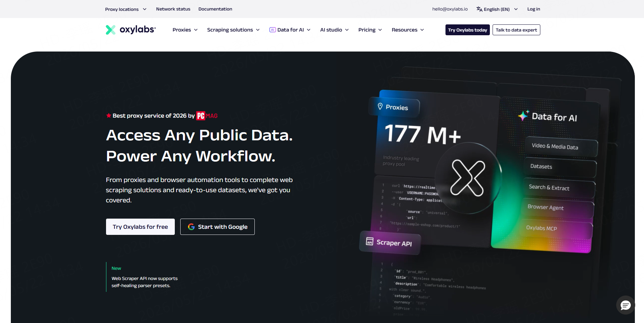Click the Proxies label card in hero

pos(394,107)
